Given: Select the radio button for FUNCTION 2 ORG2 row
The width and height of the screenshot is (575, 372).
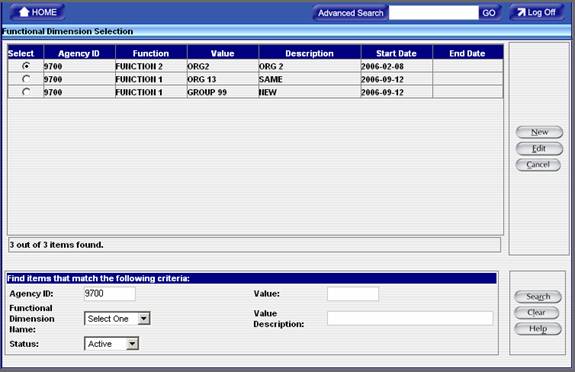Looking at the screenshot, I should coord(26,66).
